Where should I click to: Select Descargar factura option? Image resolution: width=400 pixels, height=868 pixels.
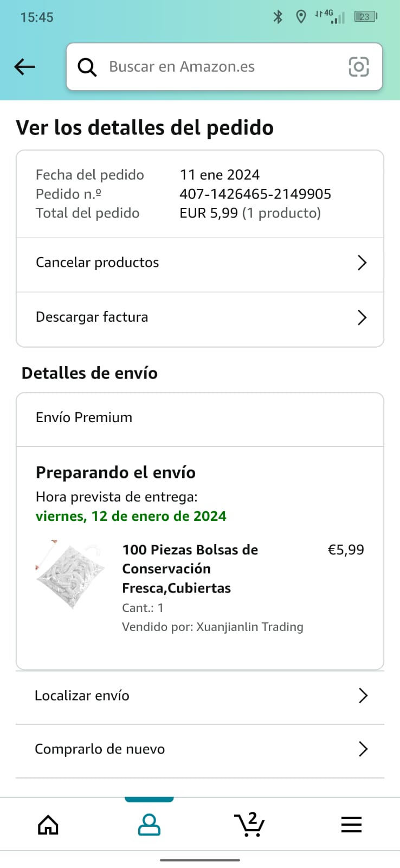(92, 317)
